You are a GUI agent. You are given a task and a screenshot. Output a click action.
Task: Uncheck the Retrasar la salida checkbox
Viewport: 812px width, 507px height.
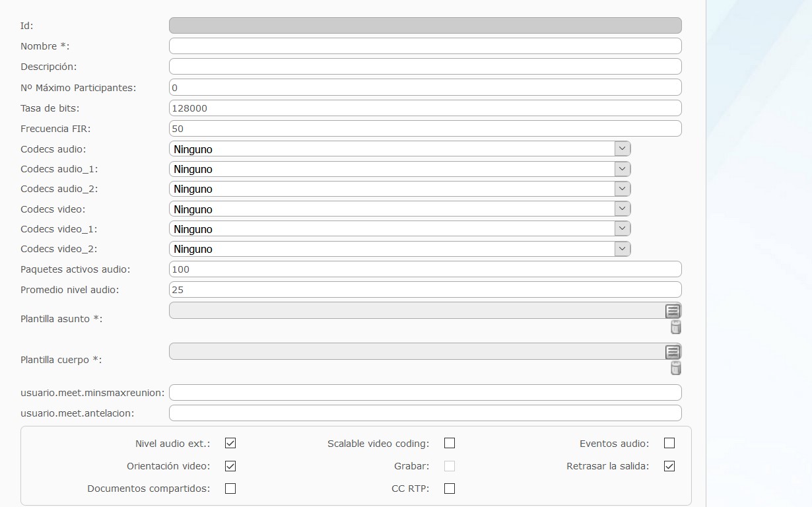669,466
